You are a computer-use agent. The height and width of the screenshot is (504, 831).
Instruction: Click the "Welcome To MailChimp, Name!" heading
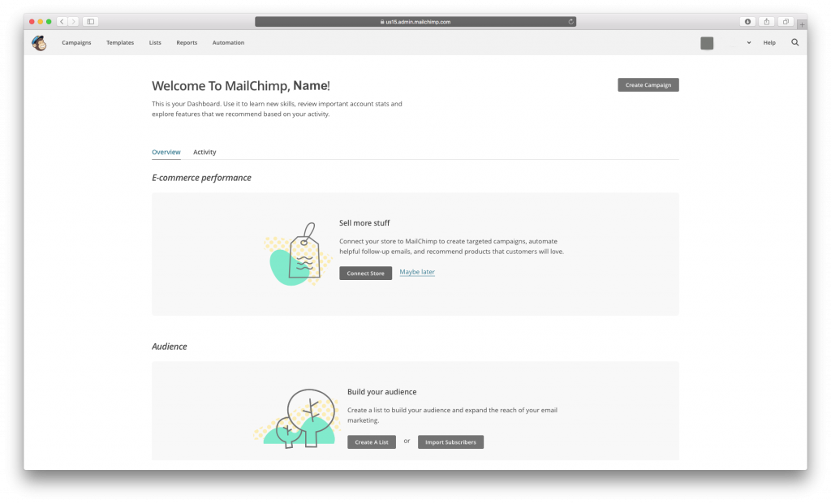click(x=241, y=85)
